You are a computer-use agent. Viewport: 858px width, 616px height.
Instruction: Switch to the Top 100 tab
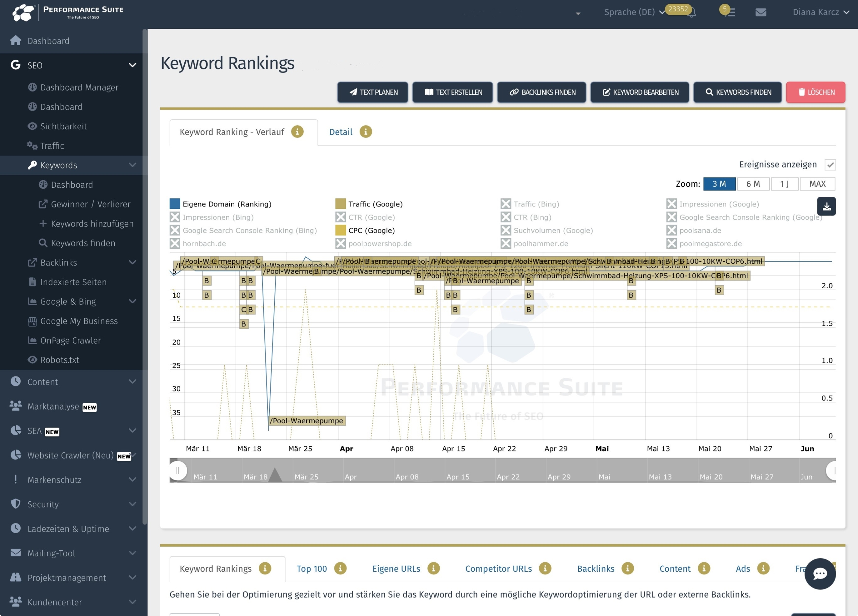point(311,569)
